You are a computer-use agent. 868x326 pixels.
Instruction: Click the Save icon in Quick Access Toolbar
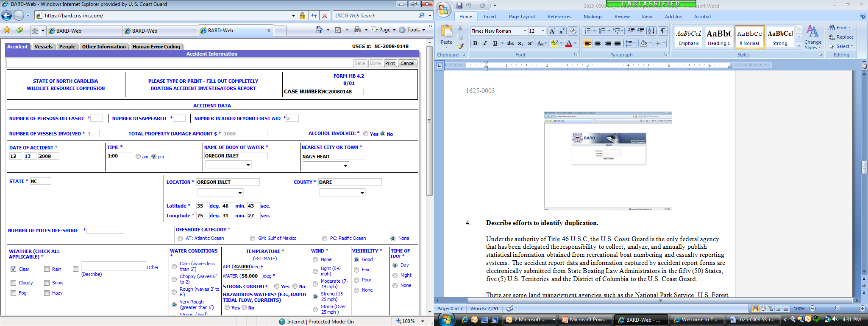(459, 6)
